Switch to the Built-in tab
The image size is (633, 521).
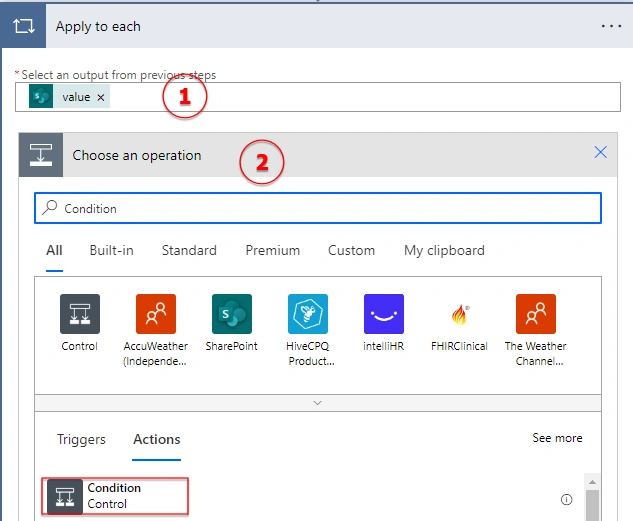point(111,250)
